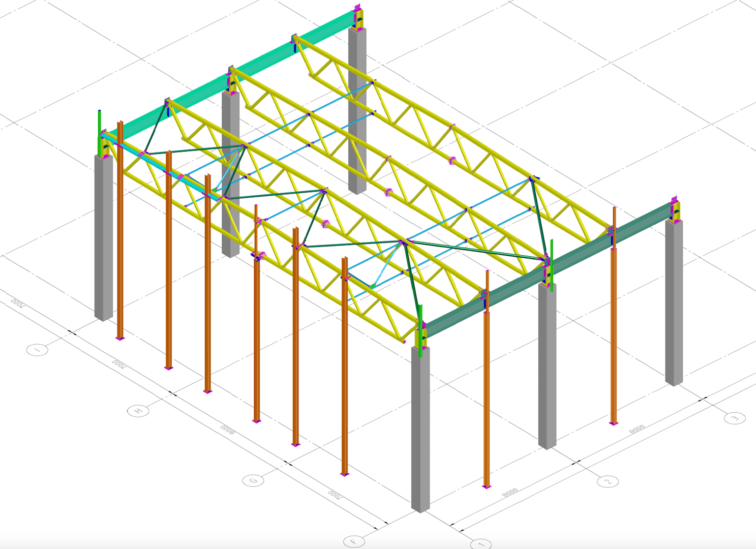This screenshot has height=549, width=756.
Task: Click the 8000 dimension between grids 2 and 3
Action: (637, 429)
